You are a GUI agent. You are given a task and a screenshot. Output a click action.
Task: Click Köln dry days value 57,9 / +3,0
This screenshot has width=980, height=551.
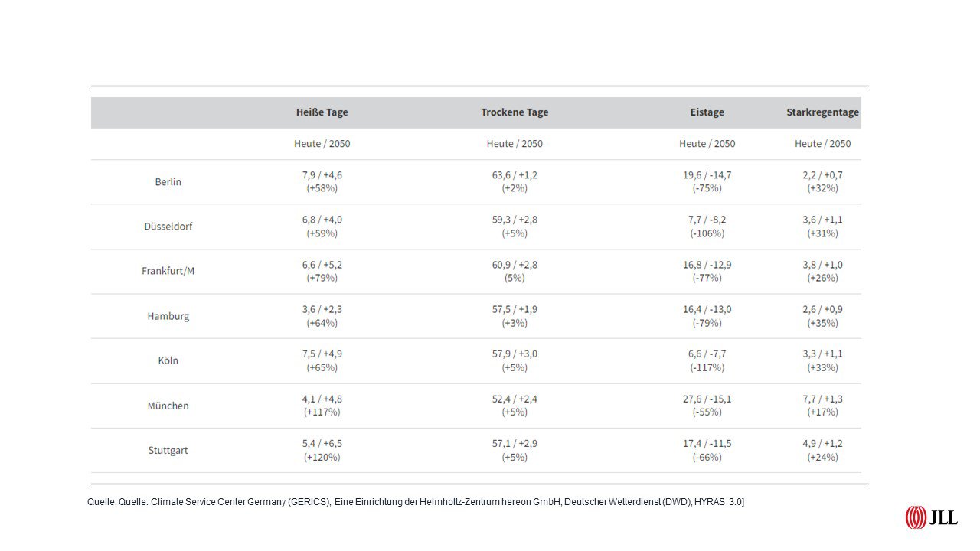coord(514,354)
